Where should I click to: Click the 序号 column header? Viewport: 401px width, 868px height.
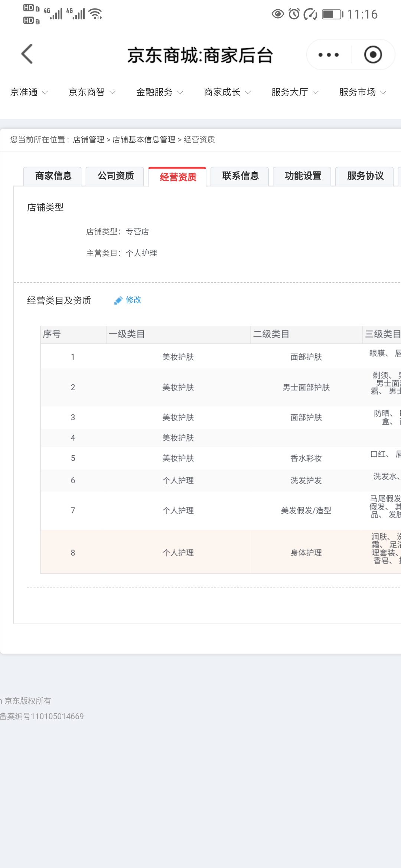click(x=73, y=334)
